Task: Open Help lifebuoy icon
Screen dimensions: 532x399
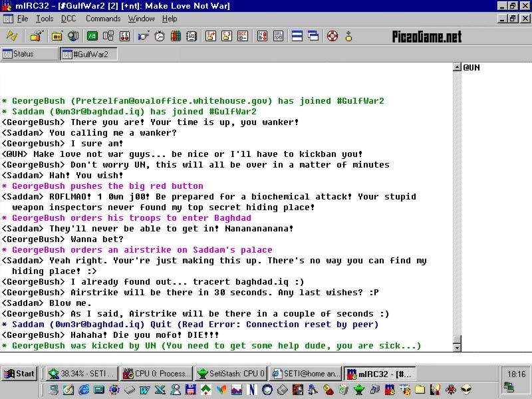Action: (332, 36)
